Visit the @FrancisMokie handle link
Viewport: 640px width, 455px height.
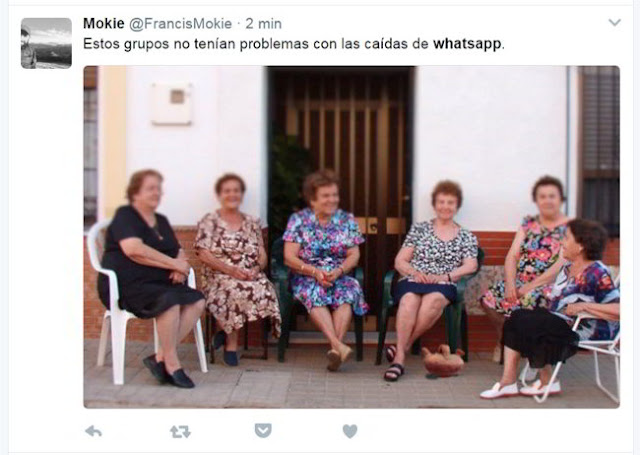180,24
